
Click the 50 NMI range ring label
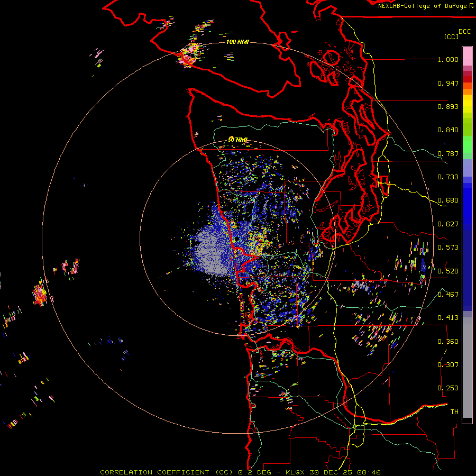point(238,140)
